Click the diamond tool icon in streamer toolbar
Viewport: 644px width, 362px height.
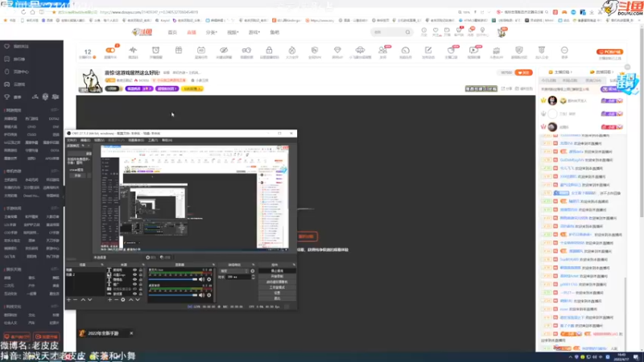click(x=337, y=50)
